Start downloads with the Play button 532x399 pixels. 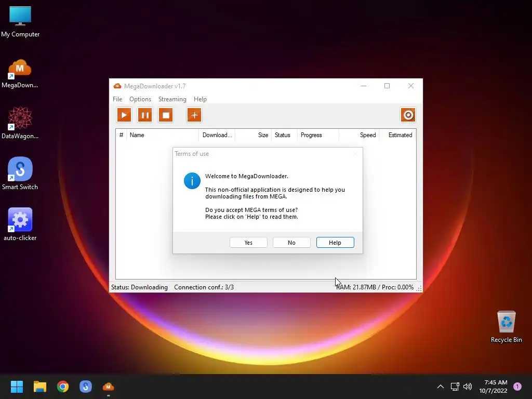[x=124, y=115]
